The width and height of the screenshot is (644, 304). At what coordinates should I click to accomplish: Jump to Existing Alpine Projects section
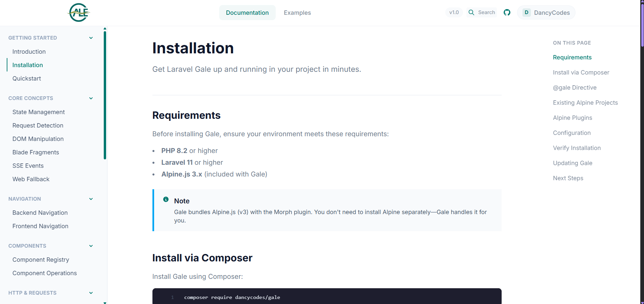tap(585, 103)
